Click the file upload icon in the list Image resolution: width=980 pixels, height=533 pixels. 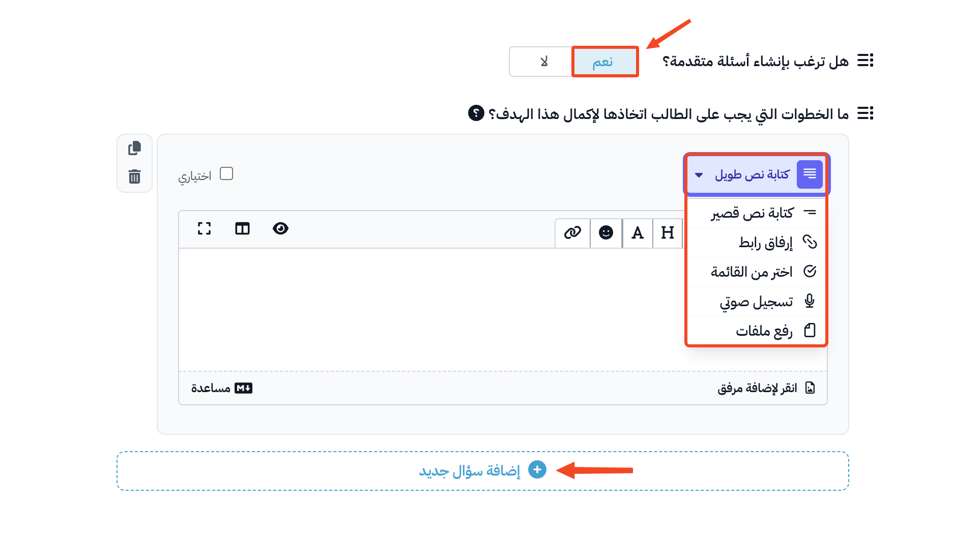[x=810, y=331]
